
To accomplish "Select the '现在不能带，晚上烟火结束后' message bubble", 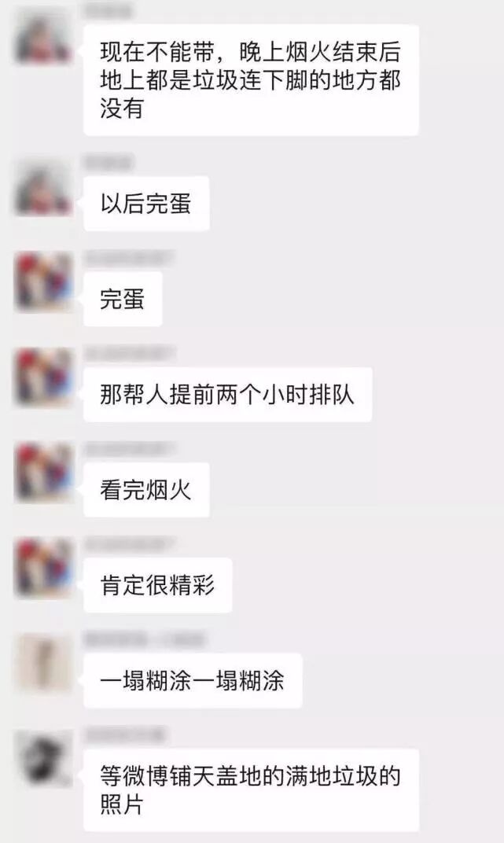I will pyautogui.click(x=251, y=80).
